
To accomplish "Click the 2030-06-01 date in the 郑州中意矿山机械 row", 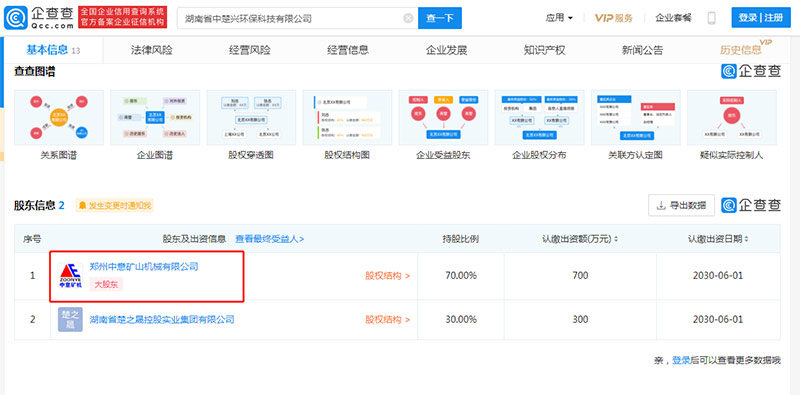I will tap(718, 276).
